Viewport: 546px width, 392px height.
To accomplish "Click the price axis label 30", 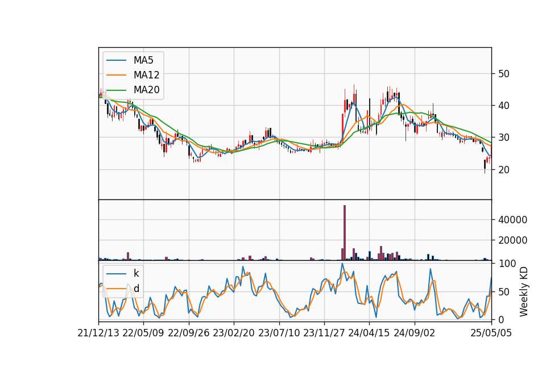I will [x=504, y=137].
